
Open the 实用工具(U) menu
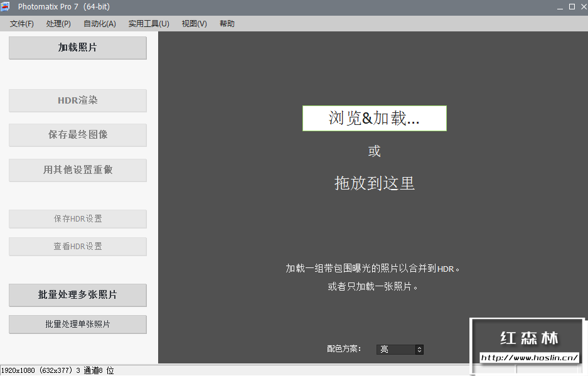pos(149,24)
